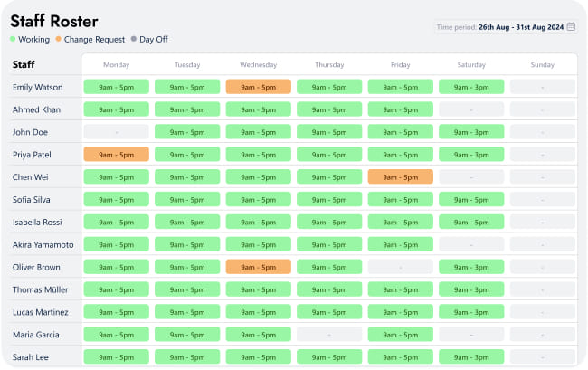Select the Saturday column header
Screen dimensions: 588x370
tap(471, 65)
